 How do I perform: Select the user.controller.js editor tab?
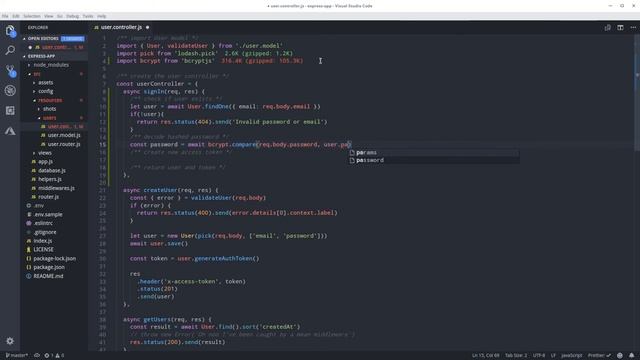[x=121, y=27]
